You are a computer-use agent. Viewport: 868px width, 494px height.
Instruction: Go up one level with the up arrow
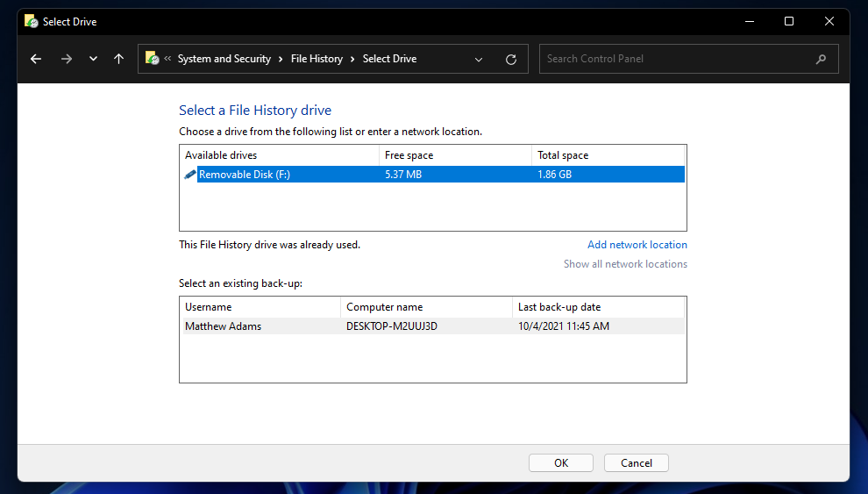click(x=119, y=59)
